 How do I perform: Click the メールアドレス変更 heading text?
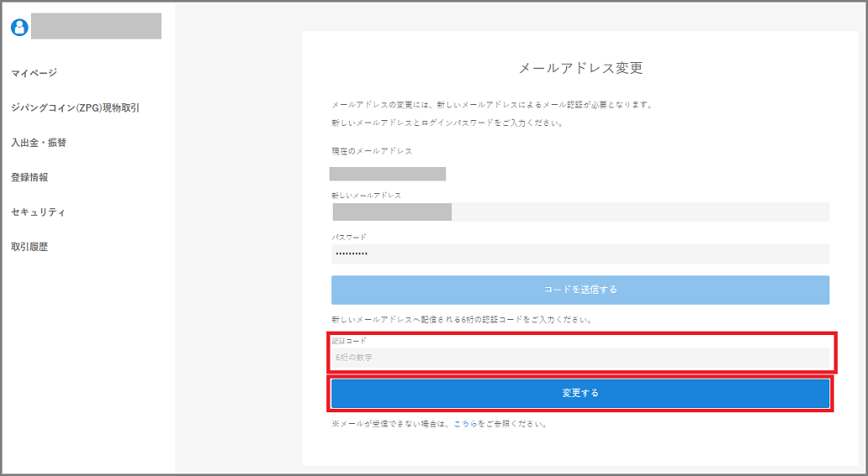point(580,68)
